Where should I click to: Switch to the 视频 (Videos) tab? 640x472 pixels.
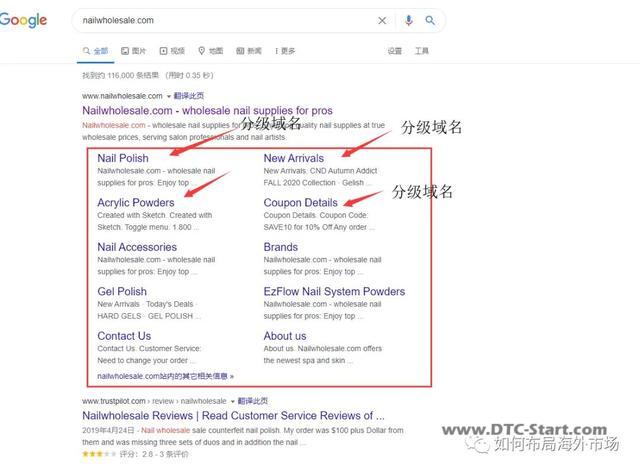tap(172, 51)
